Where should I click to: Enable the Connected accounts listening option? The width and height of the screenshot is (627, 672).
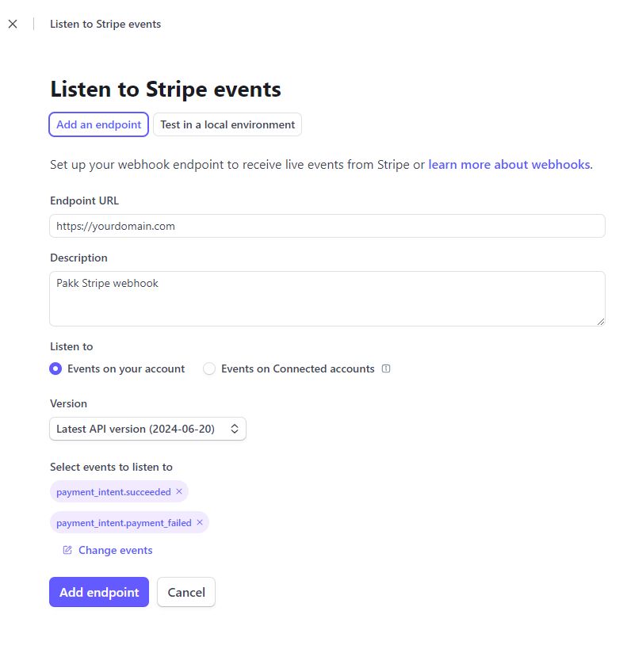coord(209,368)
